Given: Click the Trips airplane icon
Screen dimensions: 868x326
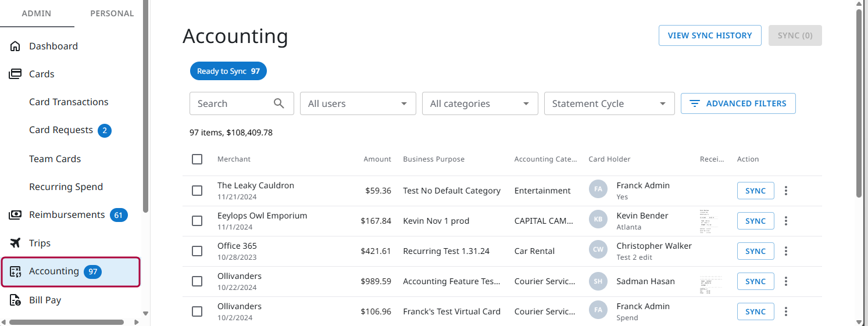Looking at the screenshot, I should (x=16, y=243).
